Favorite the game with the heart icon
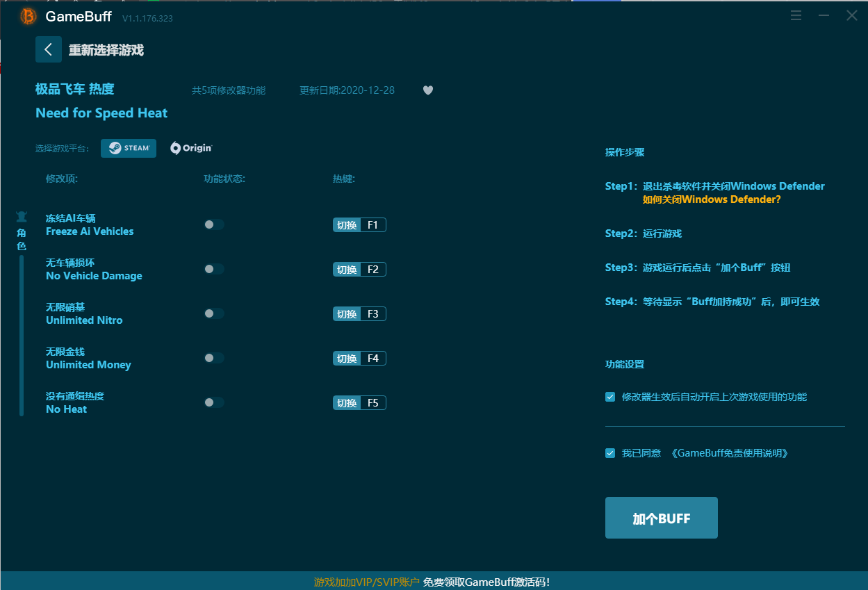The width and height of the screenshot is (868, 590). pyautogui.click(x=428, y=90)
